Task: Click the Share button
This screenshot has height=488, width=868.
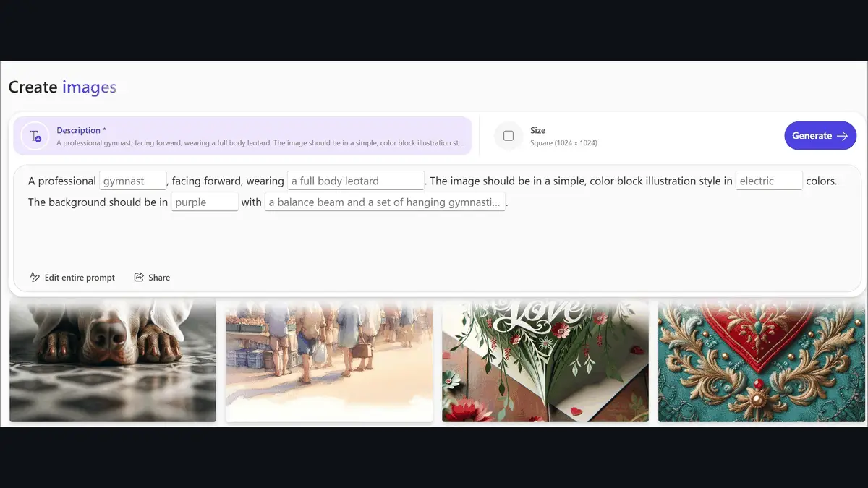Action: click(x=152, y=278)
